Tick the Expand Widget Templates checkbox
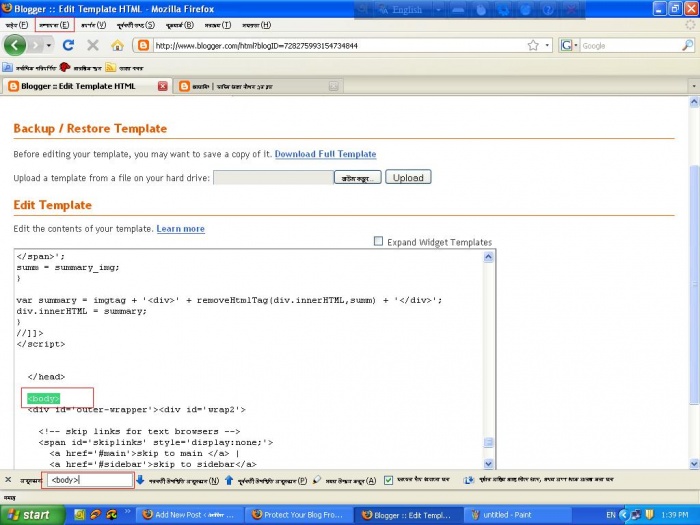 (378, 241)
